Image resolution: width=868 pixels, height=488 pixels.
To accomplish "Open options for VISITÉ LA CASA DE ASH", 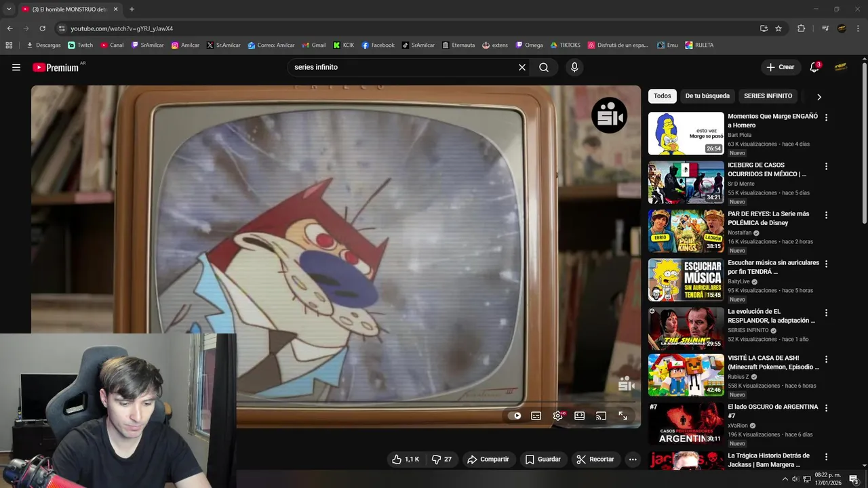I will point(826,359).
